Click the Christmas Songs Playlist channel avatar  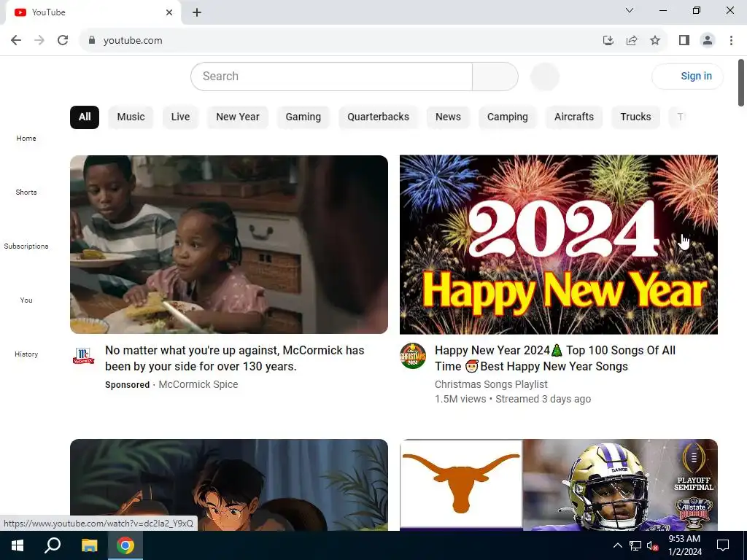[x=413, y=356]
